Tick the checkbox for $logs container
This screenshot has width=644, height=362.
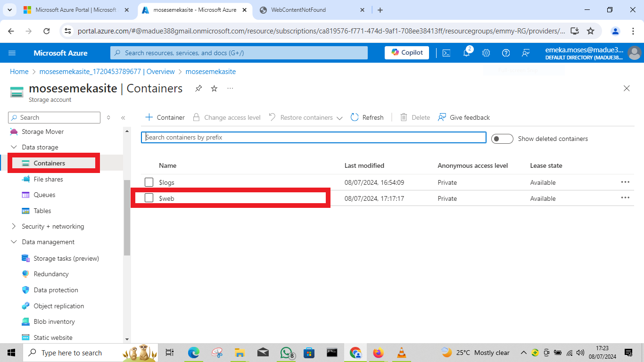click(149, 182)
